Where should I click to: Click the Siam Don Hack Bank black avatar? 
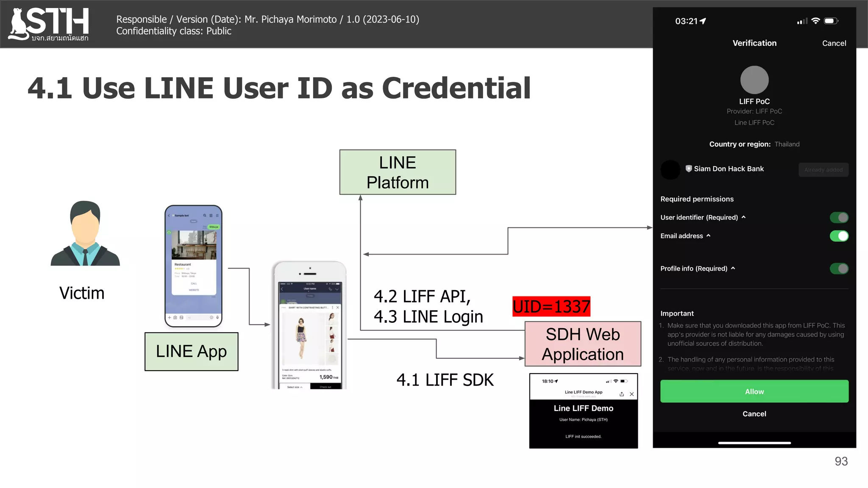(670, 169)
